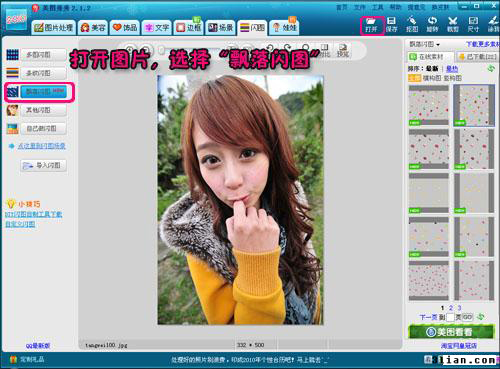Select the 闪图 tab
Image resolution: width=500 pixels, height=369 pixels.
252,27
